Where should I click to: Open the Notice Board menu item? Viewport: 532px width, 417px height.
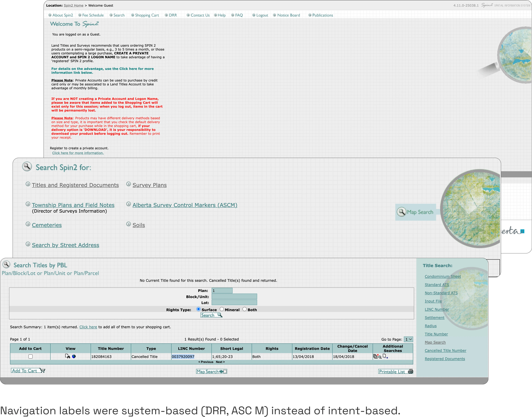288,15
